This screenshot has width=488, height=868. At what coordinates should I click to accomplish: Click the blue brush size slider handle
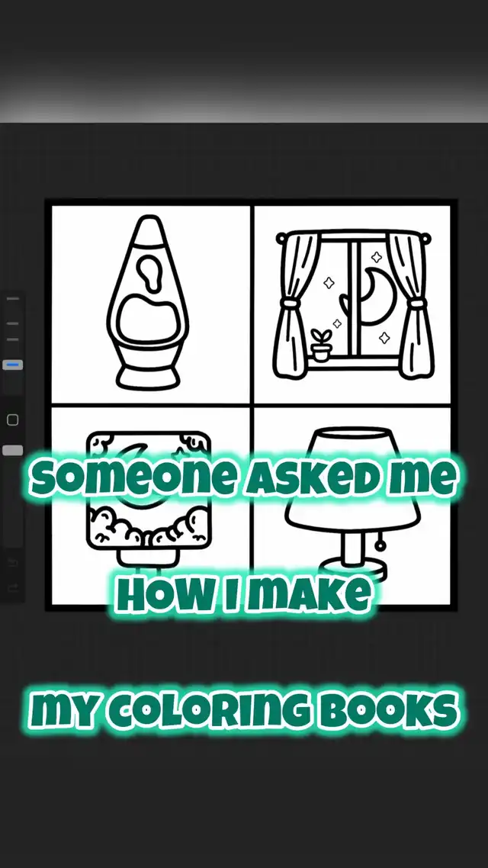pyautogui.click(x=13, y=365)
